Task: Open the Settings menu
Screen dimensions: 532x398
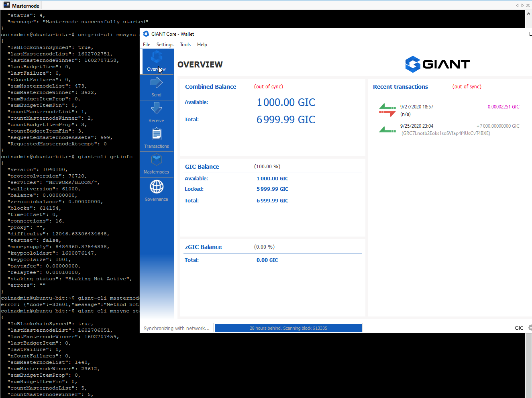Action: [165, 45]
